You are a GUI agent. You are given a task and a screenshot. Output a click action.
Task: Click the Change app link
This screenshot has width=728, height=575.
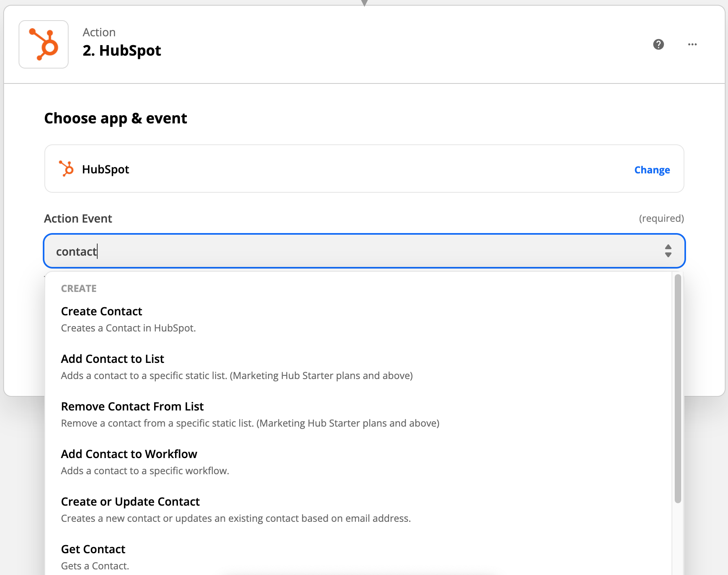[652, 170]
